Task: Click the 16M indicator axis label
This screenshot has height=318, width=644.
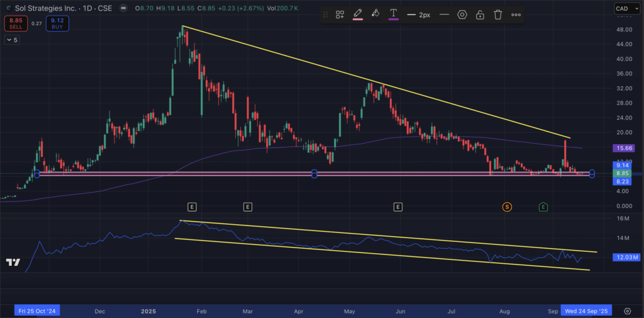Action: click(623, 219)
